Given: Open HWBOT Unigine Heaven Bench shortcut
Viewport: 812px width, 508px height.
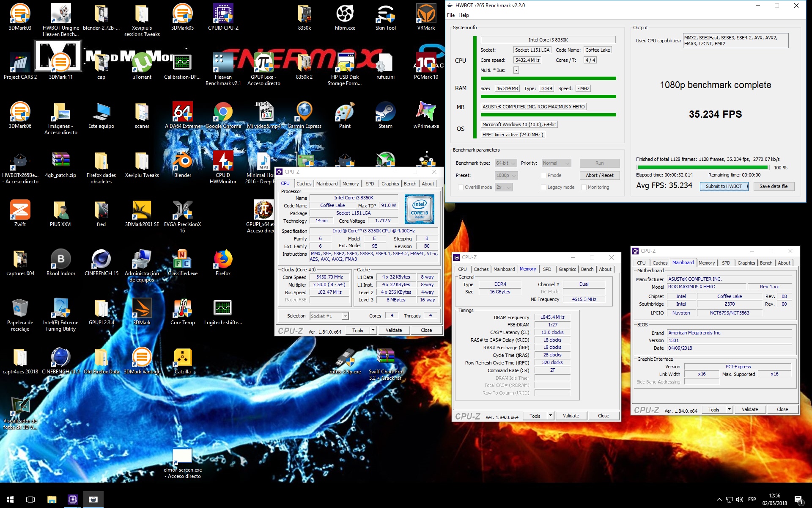Looking at the screenshot, I should tap(60, 19).
